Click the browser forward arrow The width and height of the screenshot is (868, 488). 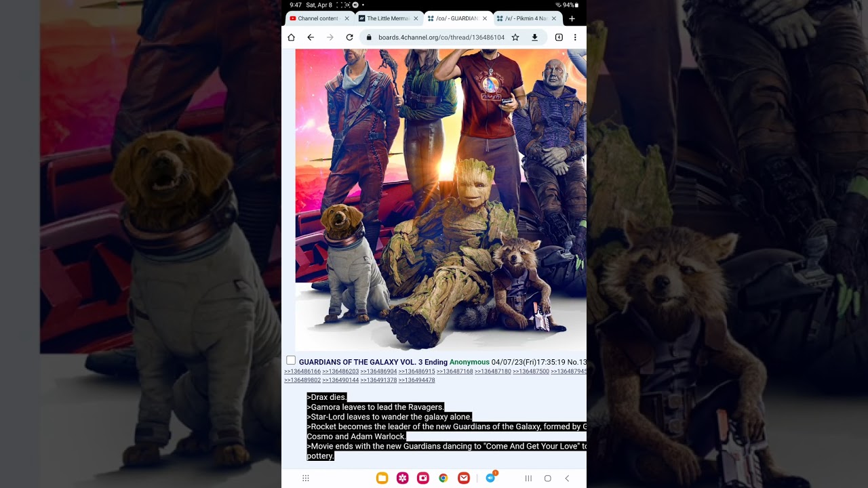(330, 37)
